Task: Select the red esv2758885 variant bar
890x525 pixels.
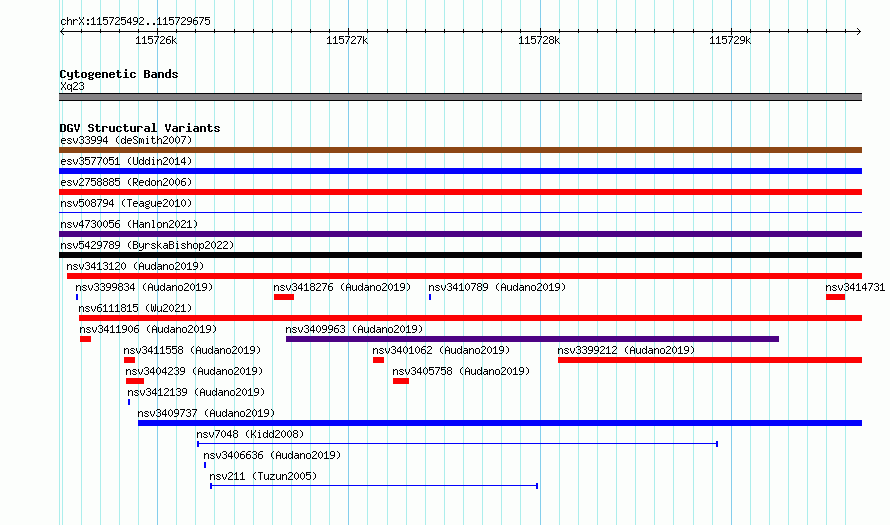Action: [460, 192]
